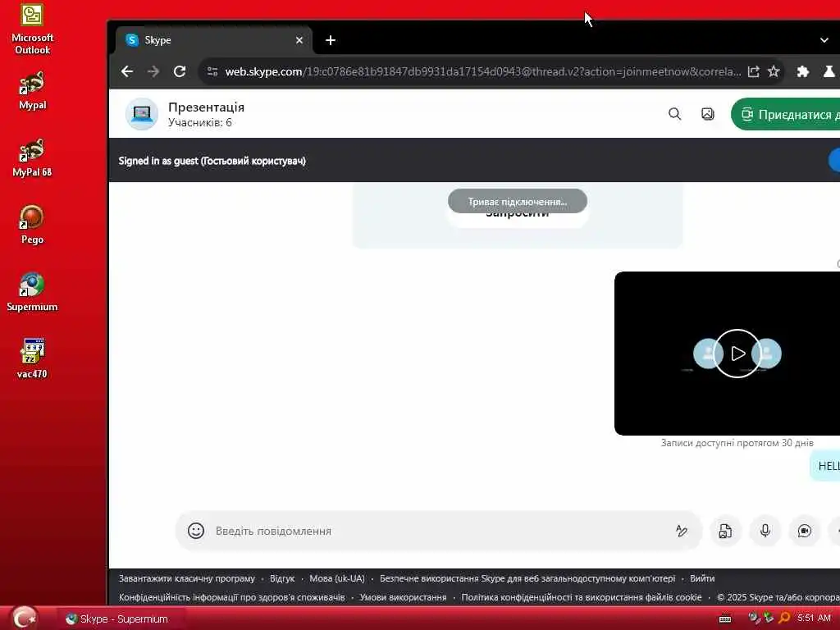Screen dimensions: 840x630
Task: Open the emoji picker smiley icon
Action: 196,531
